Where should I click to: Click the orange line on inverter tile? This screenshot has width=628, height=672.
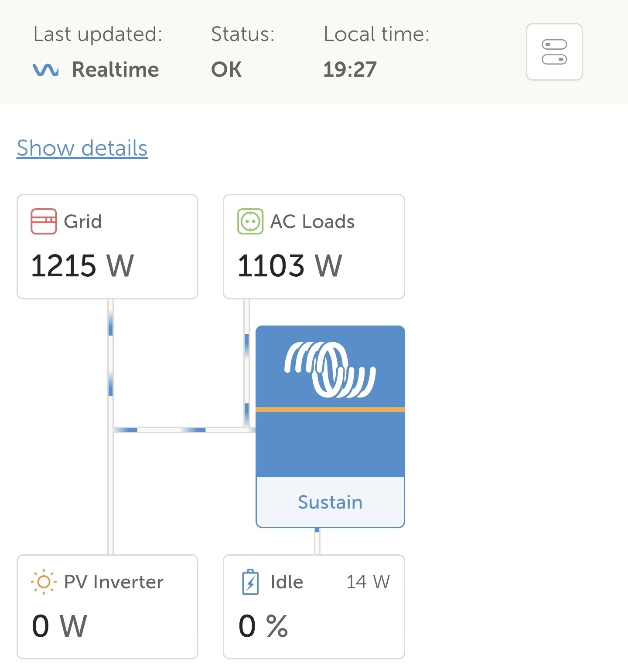click(x=330, y=409)
